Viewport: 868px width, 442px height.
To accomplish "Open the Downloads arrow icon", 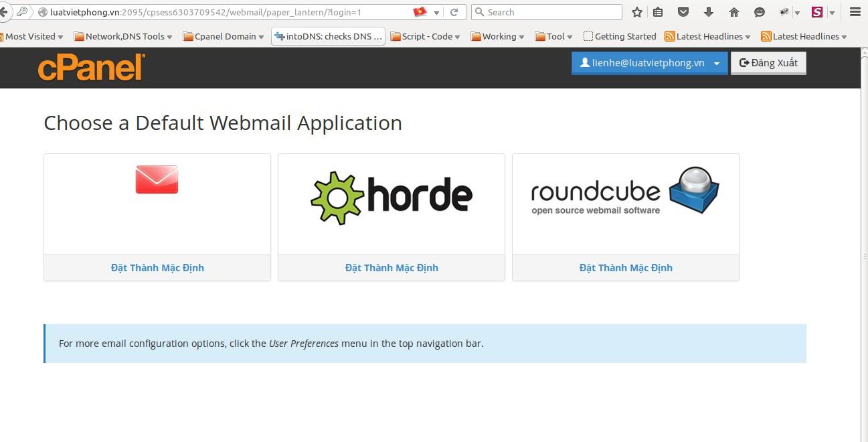I will pyautogui.click(x=709, y=12).
